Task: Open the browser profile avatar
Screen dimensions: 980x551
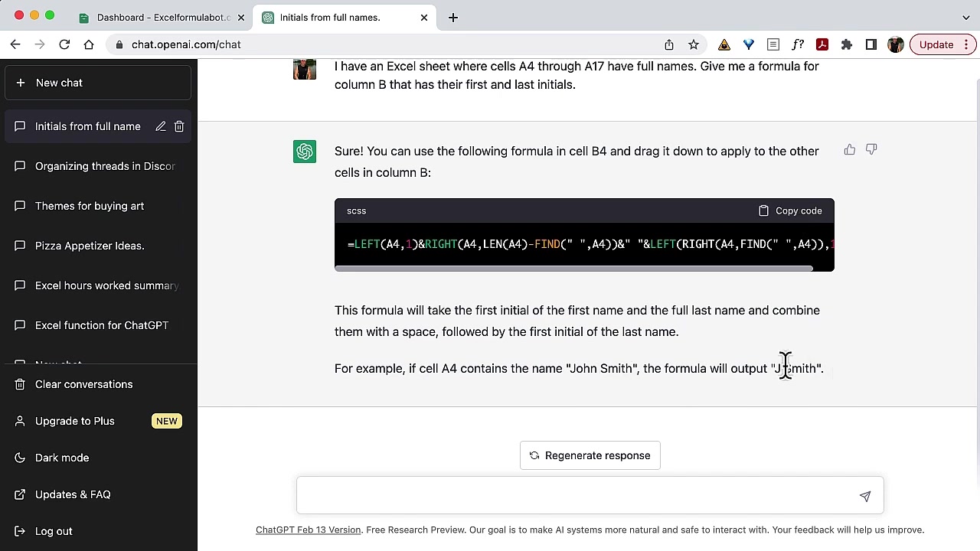Action: (896, 44)
